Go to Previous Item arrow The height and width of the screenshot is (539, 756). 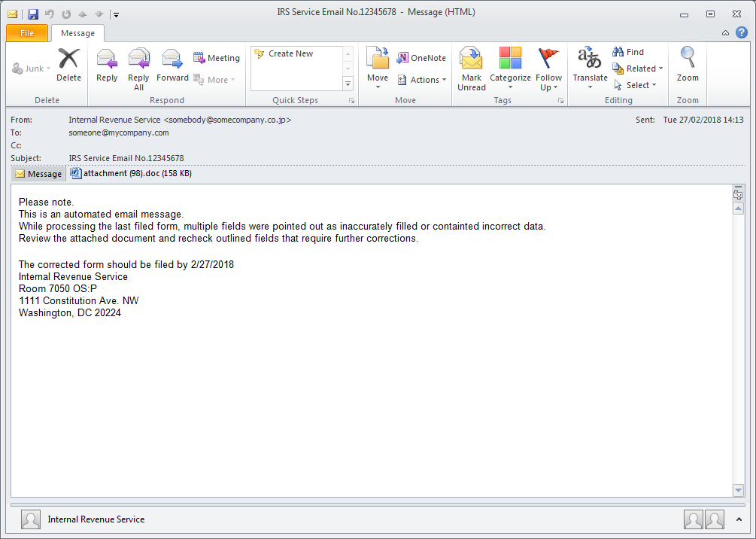[83, 14]
